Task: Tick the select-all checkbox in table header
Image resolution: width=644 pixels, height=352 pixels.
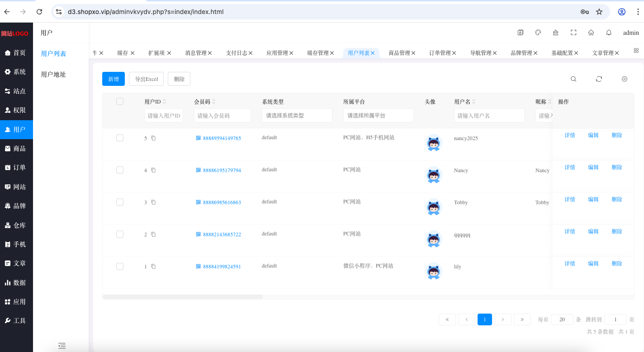Action: coord(120,101)
